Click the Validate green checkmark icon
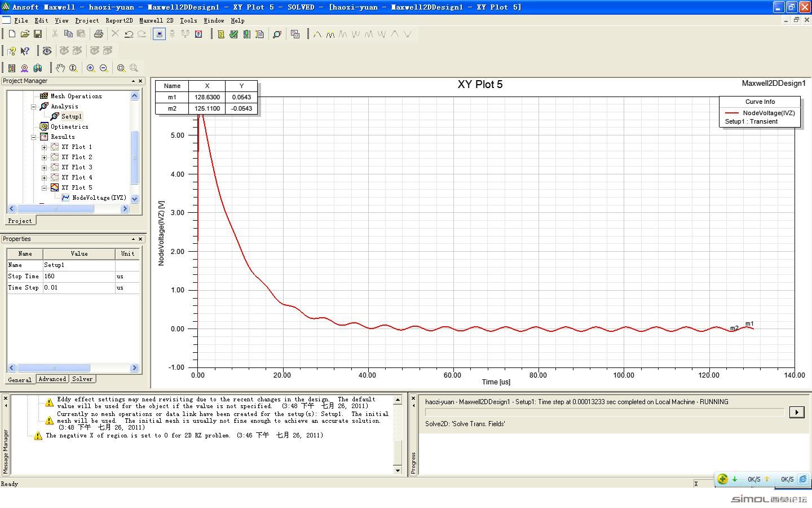The height and width of the screenshot is (508, 812). click(233, 34)
